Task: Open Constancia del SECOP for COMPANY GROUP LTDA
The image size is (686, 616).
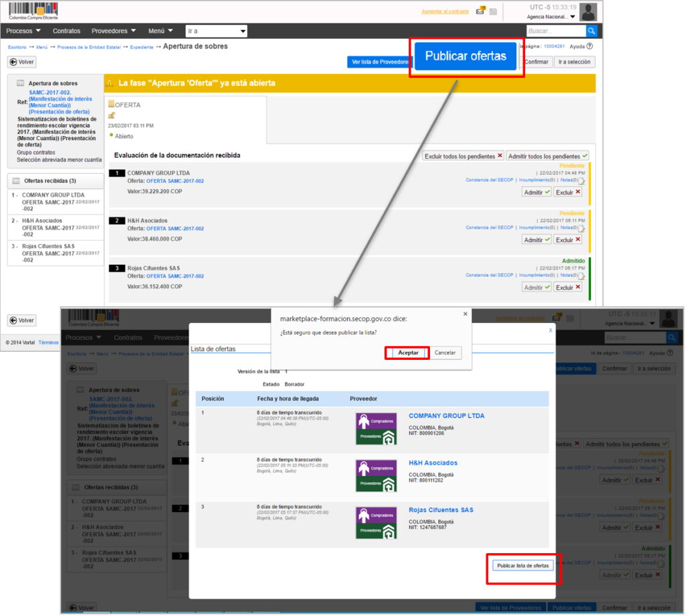Action: 489,180
